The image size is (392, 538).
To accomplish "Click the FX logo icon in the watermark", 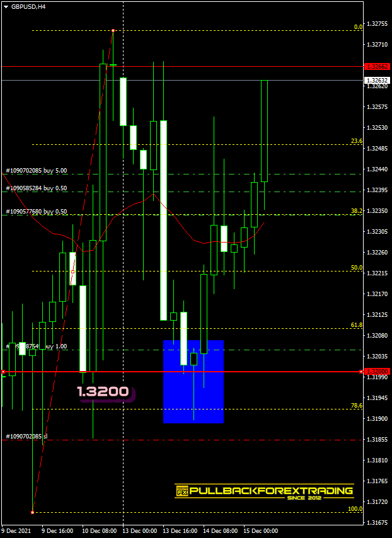I will coord(182,492).
